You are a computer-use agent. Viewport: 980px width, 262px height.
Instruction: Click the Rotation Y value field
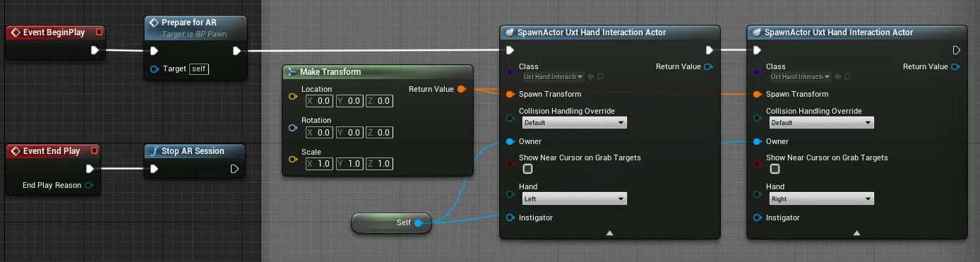349,133
